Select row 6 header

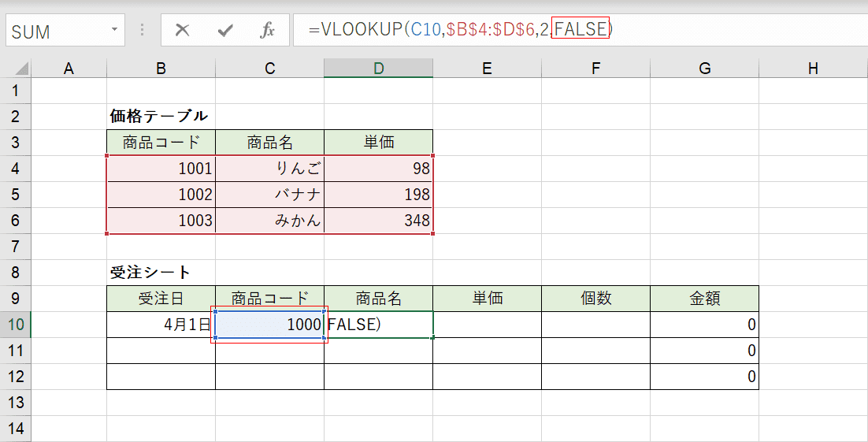16,221
